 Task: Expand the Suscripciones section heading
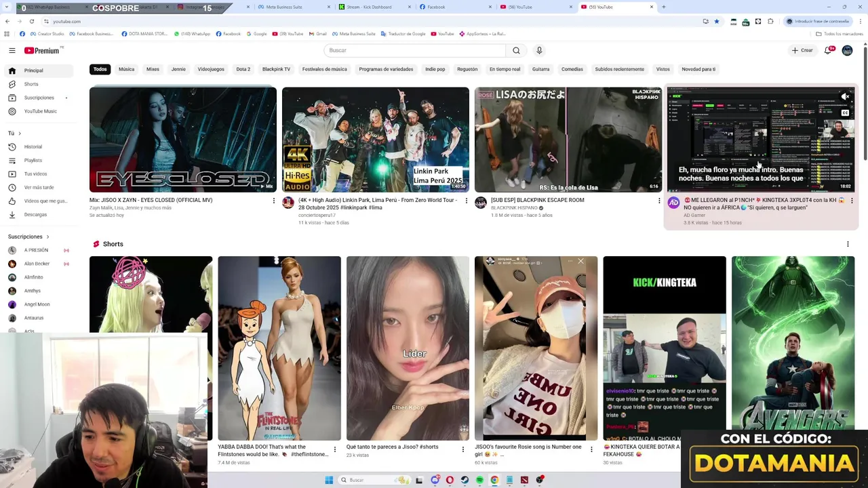[x=28, y=237]
